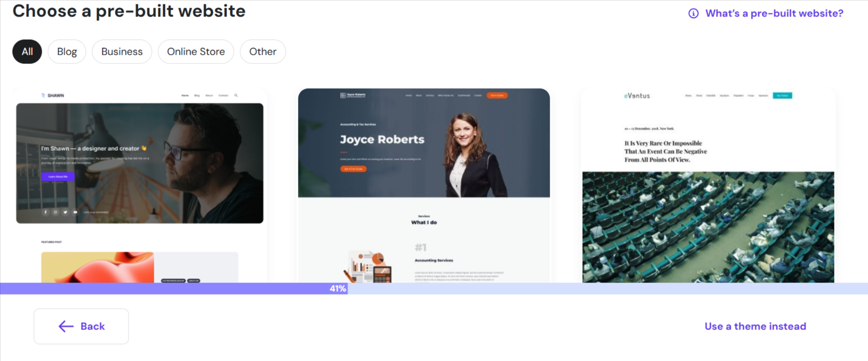Screen dimensions: 868x361
Task: Select the All filter tab
Action: coord(27,52)
